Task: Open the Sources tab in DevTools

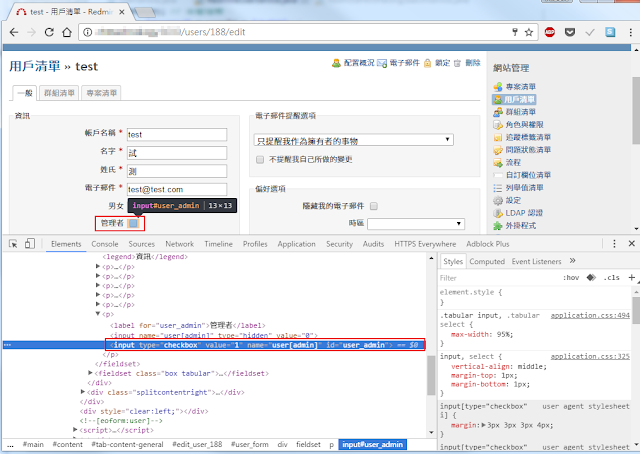Action: [x=142, y=244]
